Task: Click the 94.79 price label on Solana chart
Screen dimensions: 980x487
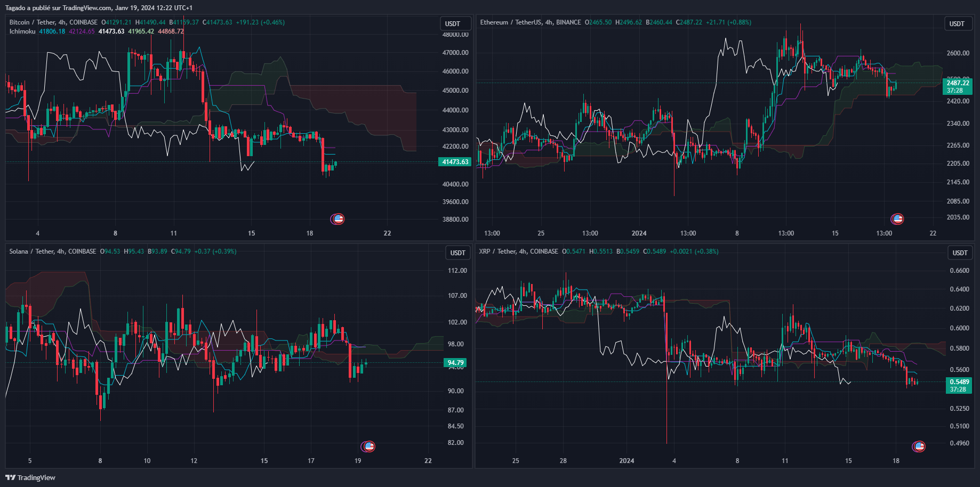Action: [456, 362]
